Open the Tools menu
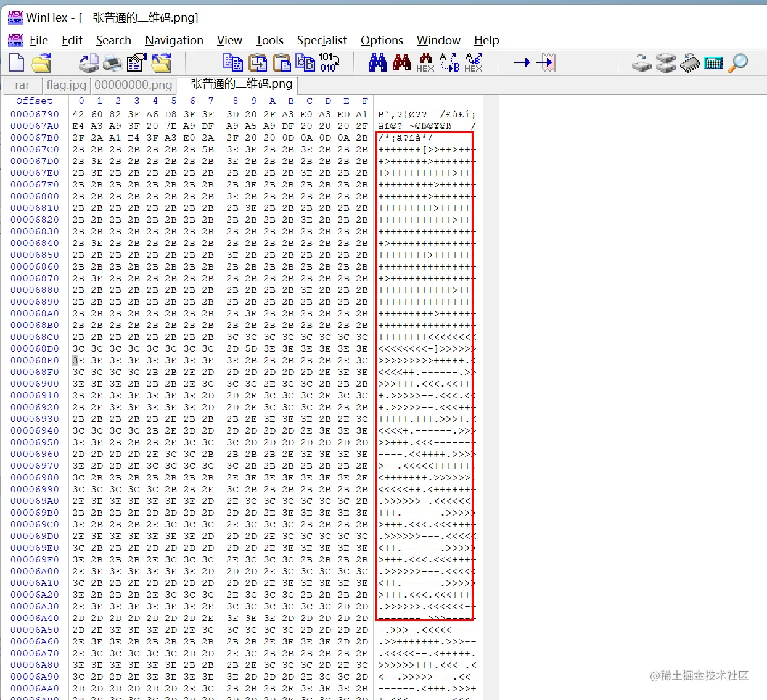The image size is (767, 700). (x=269, y=41)
